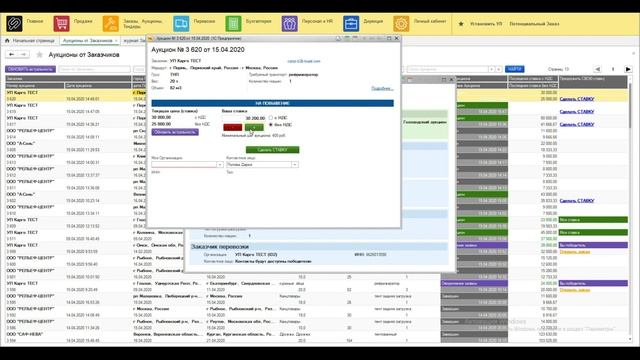
Task: Focus the Моя Организация input field
Action: coord(184,164)
